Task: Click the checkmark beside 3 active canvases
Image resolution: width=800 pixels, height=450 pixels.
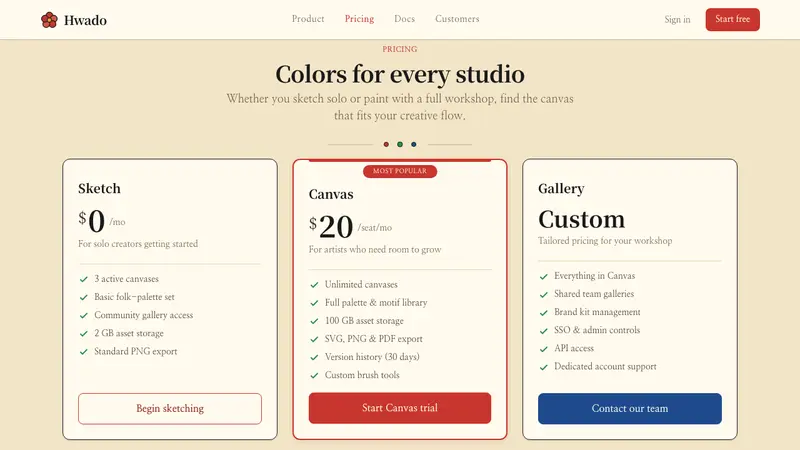Action: click(84, 279)
